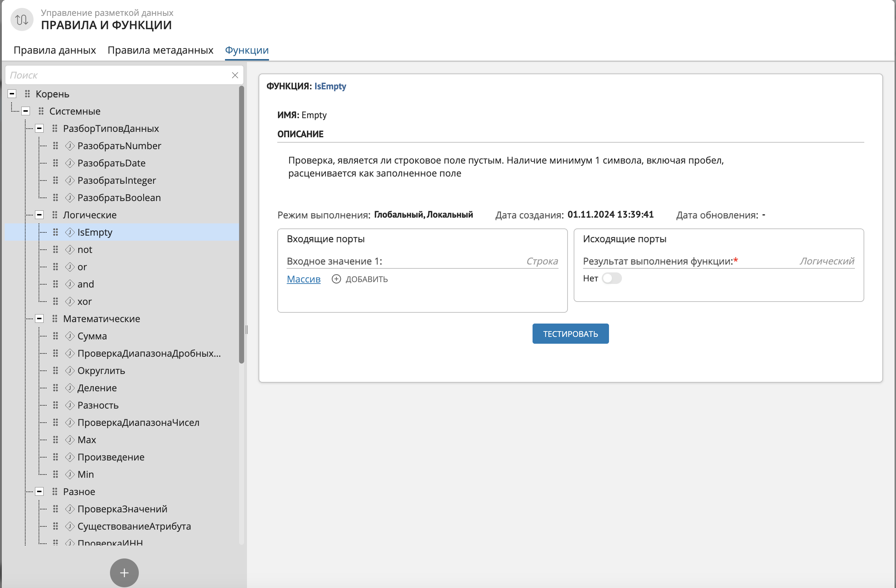Click the rules and functions header icon
The image size is (896, 588).
pyautogui.click(x=22, y=19)
